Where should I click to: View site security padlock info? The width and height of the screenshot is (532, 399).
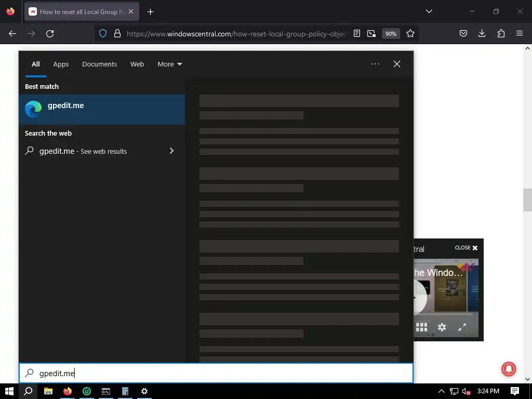pos(117,33)
